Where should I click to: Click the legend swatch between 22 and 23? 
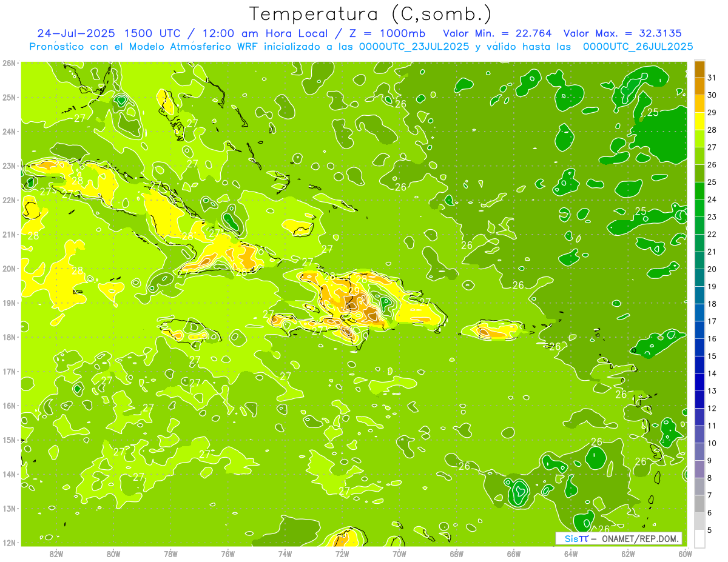(x=699, y=226)
